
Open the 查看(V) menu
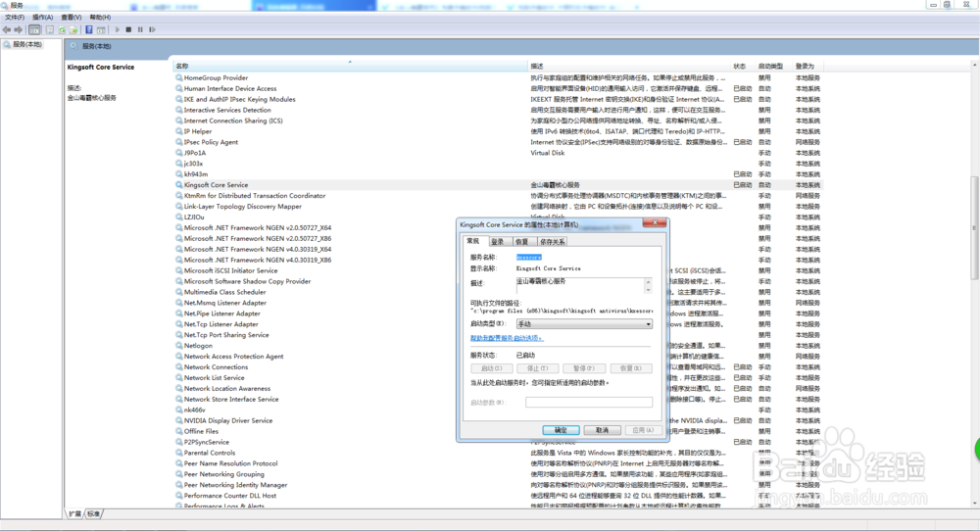[72, 17]
